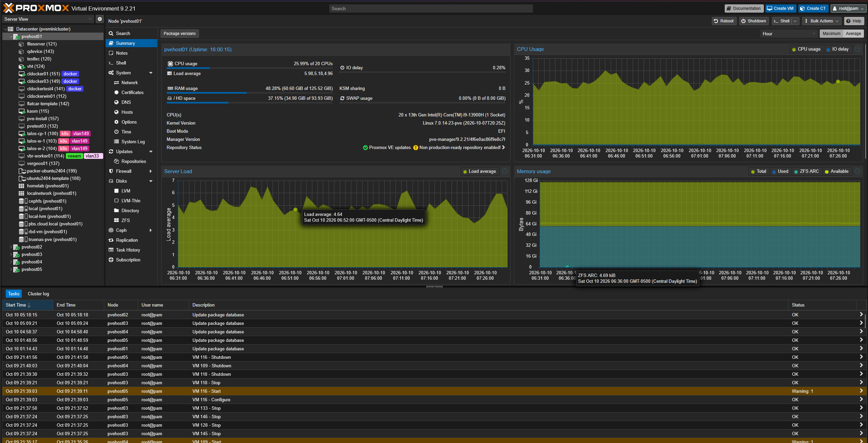Image resolution: width=868 pixels, height=443 pixels.
Task: Open the root@pam user menu
Action: [848, 8]
